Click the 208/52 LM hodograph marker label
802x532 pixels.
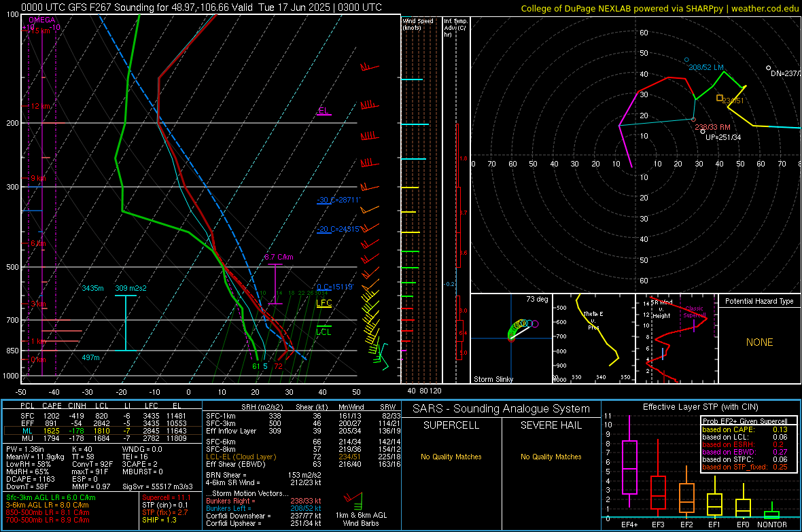tap(706, 67)
